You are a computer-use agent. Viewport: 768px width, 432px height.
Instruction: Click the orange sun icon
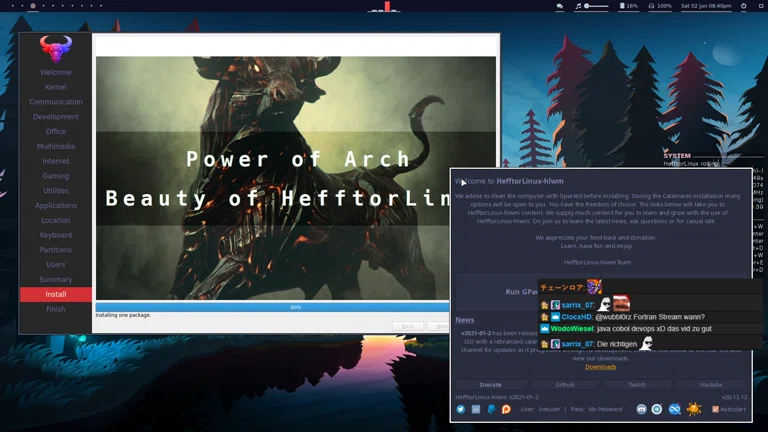tap(694, 408)
